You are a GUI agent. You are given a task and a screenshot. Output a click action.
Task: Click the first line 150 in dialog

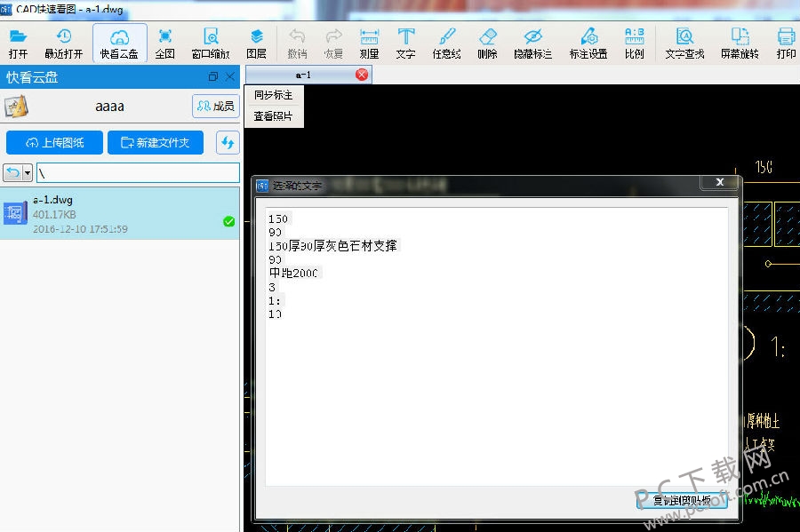pyautogui.click(x=278, y=218)
